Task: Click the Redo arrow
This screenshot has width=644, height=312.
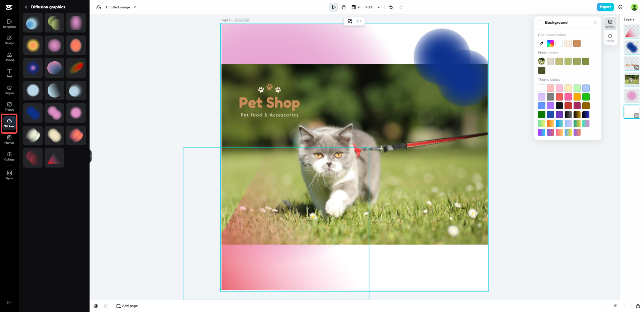Action: [x=401, y=7]
